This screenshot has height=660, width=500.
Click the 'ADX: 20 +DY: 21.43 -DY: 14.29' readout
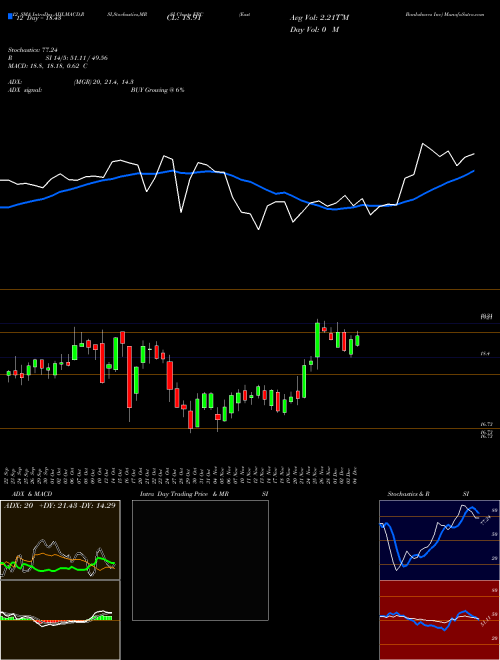[x=60, y=506]
